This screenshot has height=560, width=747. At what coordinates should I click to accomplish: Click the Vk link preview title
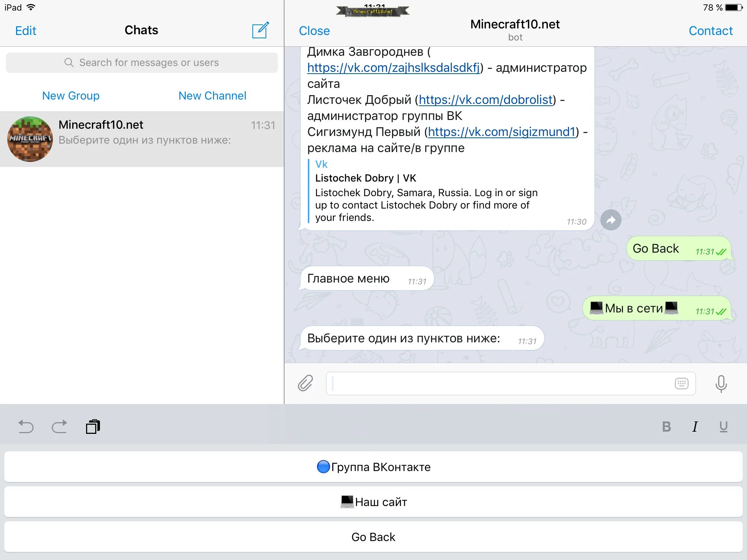pyautogui.click(x=321, y=164)
